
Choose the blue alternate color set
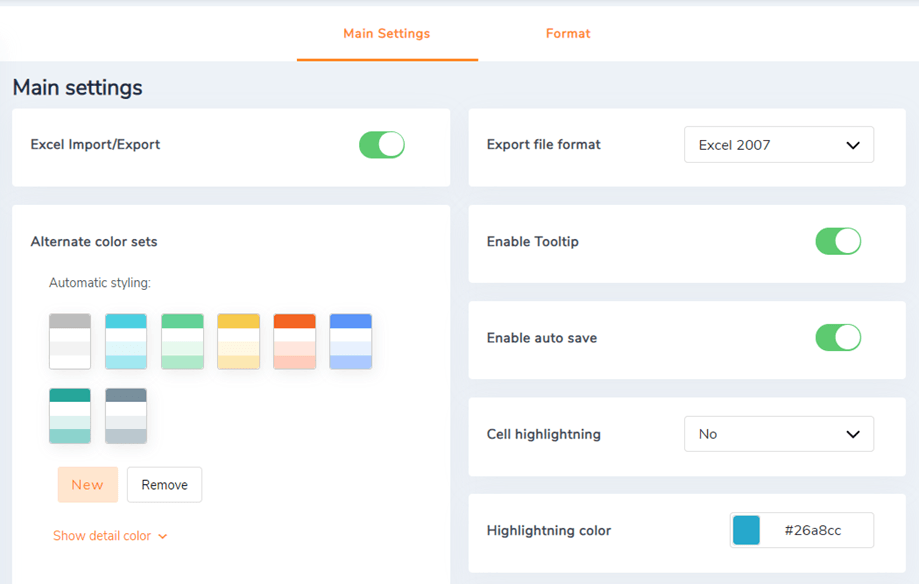coord(350,342)
